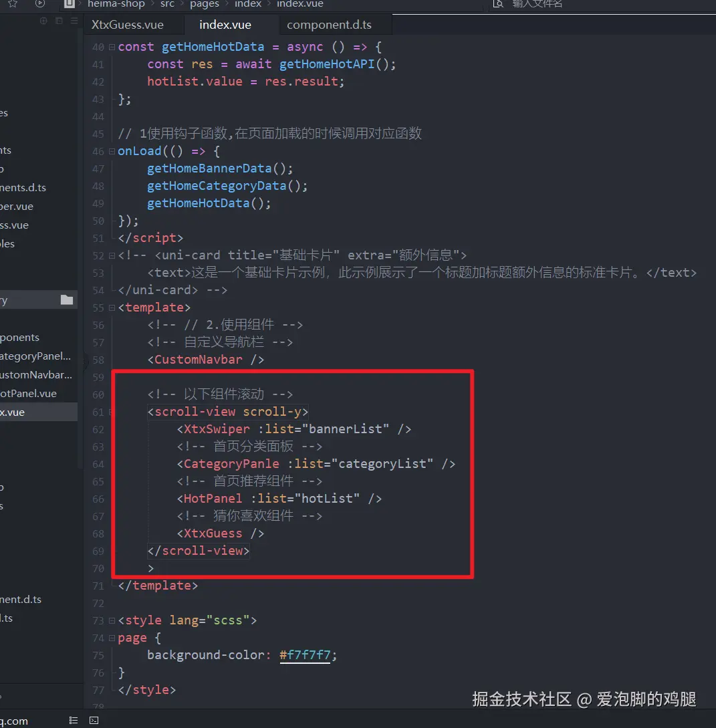Screen dimensions: 716x728
Task: Open the outline list icon in status bar
Action: pyautogui.click(x=74, y=720)
